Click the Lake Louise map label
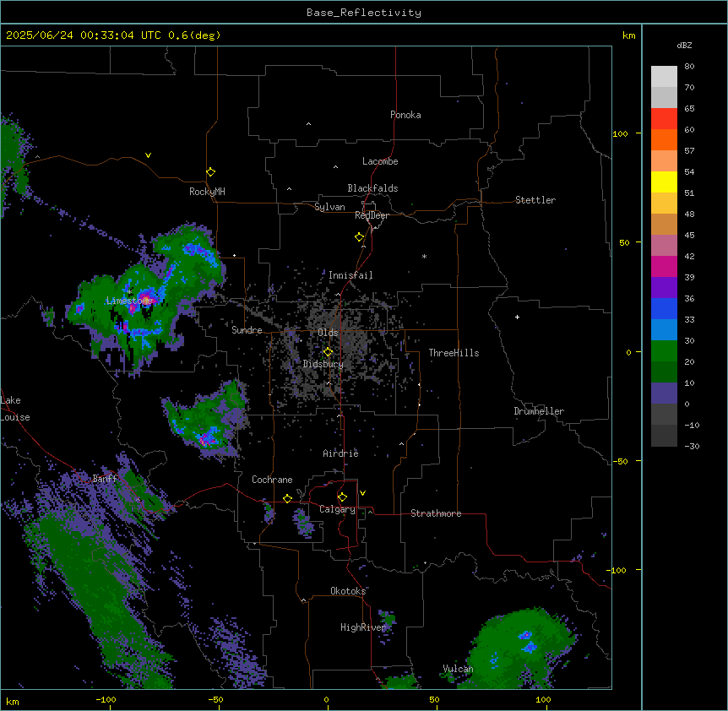The height and width of the screenshot is (711, 728). pyautogui.click(x=15, y=409)
